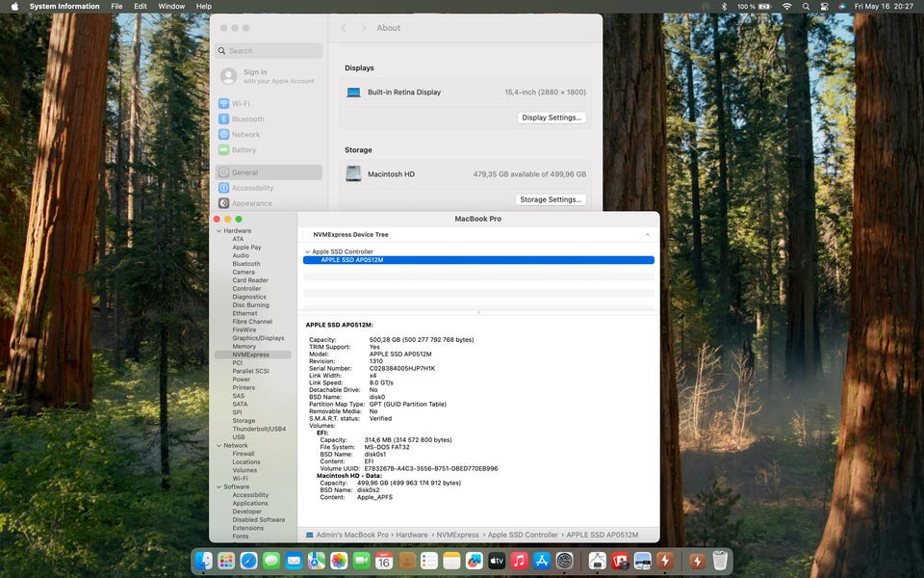
Task: Open Control Center from the menu bar
Action: coord(824,7)
